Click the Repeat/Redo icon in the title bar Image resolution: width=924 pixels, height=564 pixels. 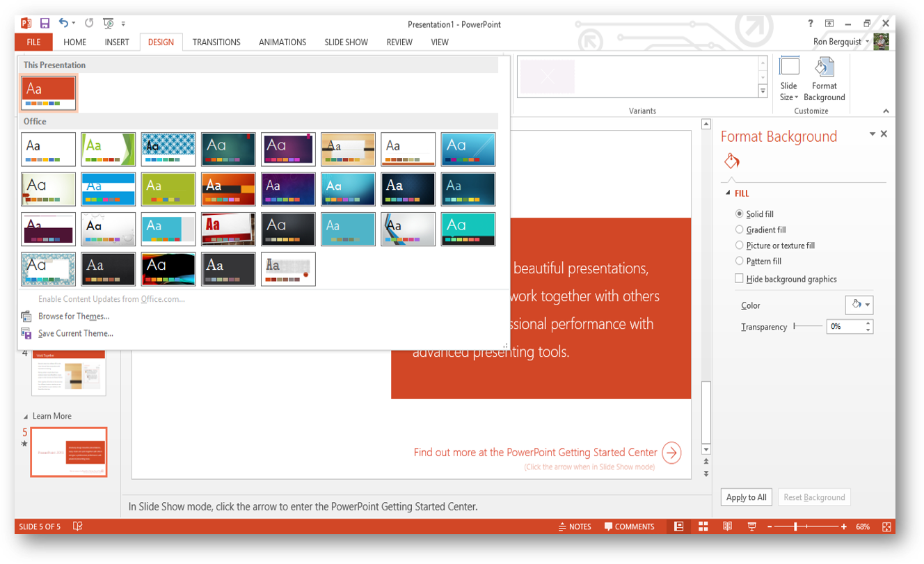89,24
